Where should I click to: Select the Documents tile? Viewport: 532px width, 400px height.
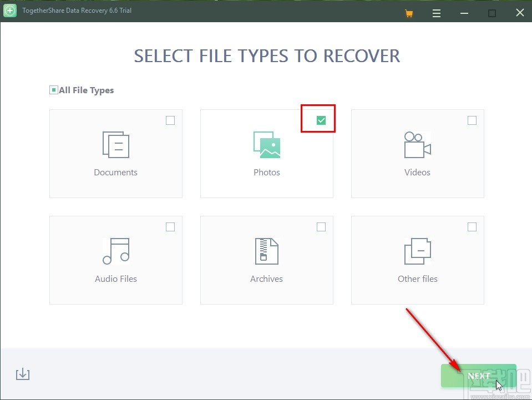(115, 153)
